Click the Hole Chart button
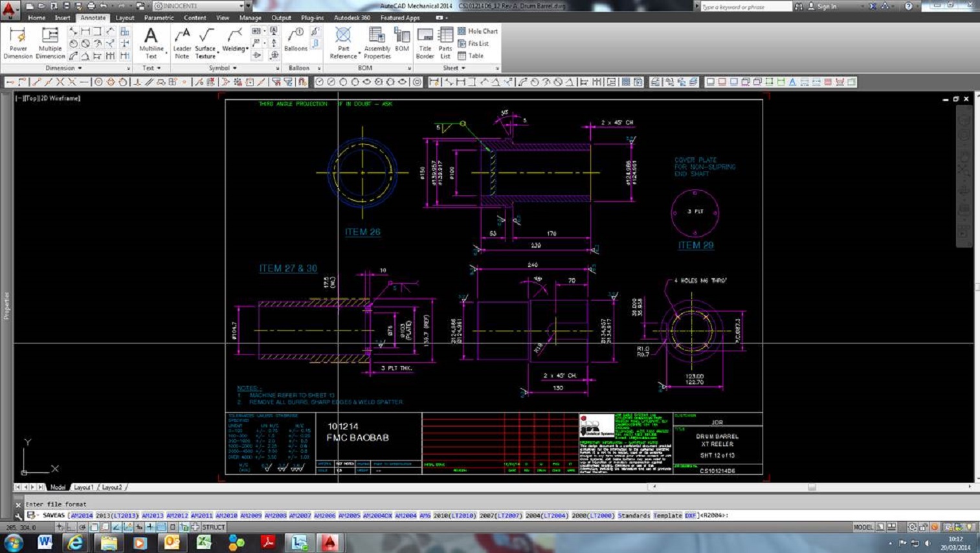 coord(478,31)
